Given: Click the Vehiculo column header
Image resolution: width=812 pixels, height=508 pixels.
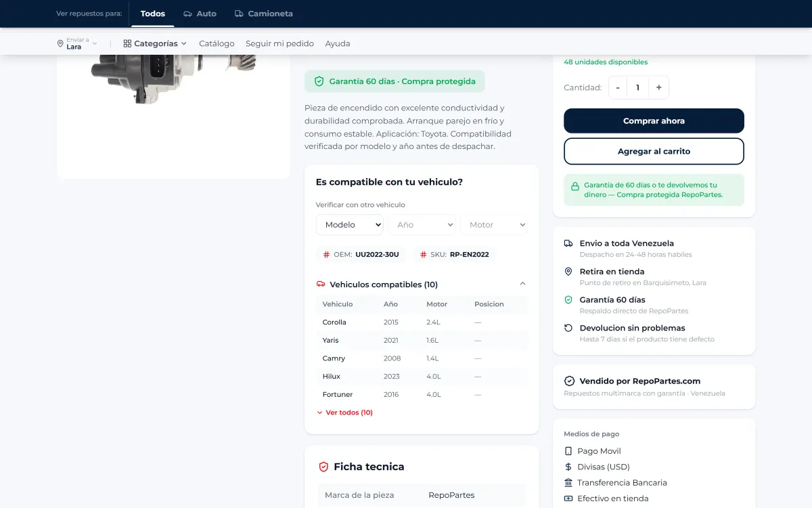Looking at the screenshot, I should pos(338,304).
